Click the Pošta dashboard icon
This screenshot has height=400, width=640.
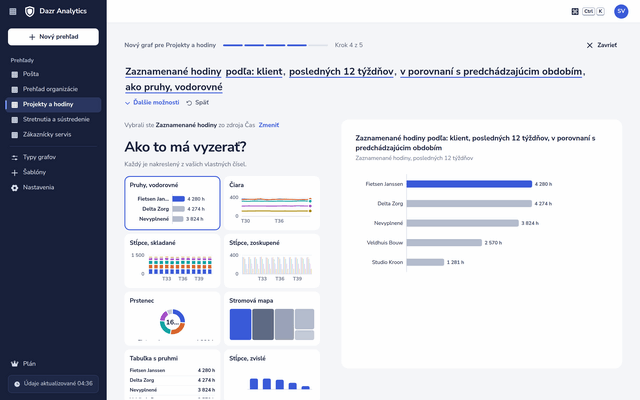coord(15,74)
